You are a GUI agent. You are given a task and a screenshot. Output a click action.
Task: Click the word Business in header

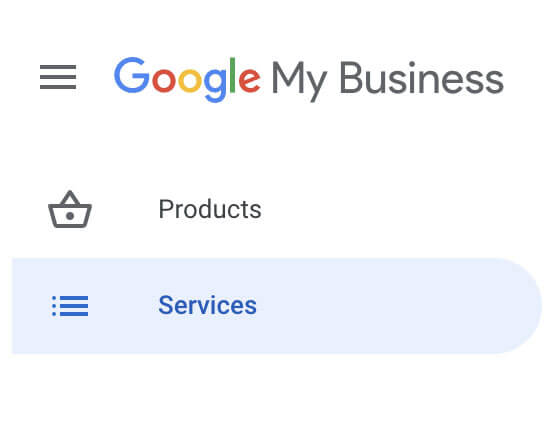(x=422, y=78)
